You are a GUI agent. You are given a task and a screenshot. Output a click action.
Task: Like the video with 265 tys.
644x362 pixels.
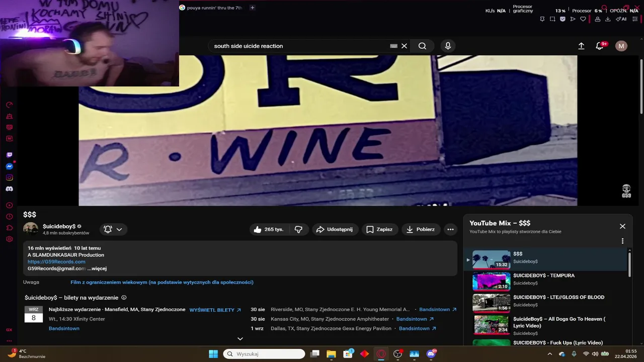269,229
